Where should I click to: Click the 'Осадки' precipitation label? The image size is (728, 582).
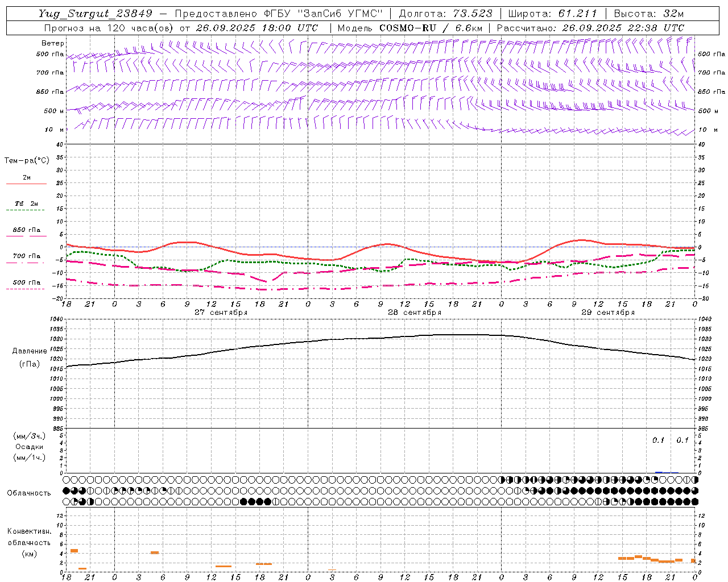click(x=30, y=447)
